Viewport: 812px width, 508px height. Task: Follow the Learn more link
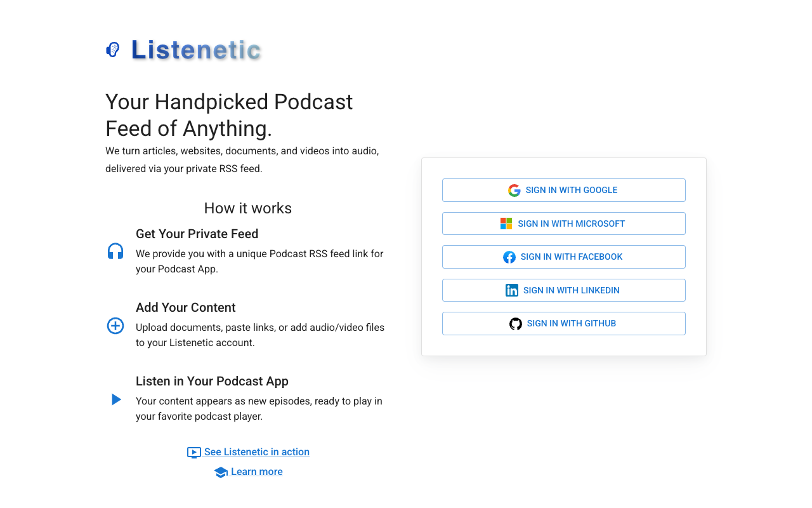(257, 472)
